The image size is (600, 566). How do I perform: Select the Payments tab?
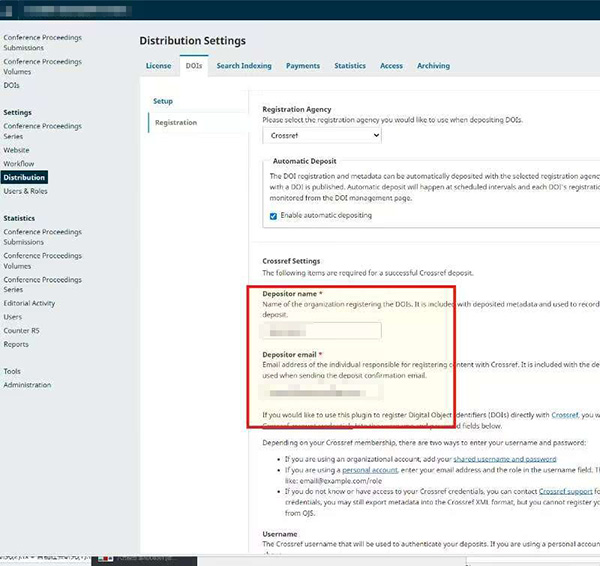coord(303,66)
